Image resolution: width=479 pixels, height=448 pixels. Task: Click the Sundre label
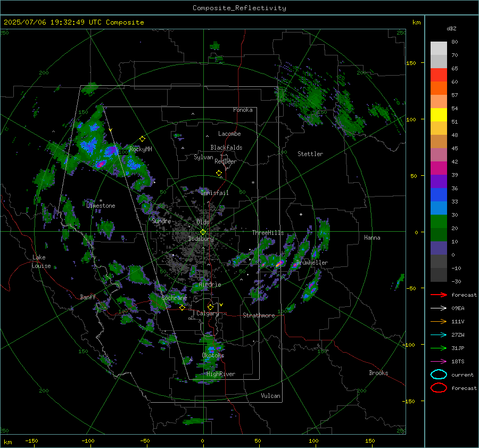(x=161, y=221)
